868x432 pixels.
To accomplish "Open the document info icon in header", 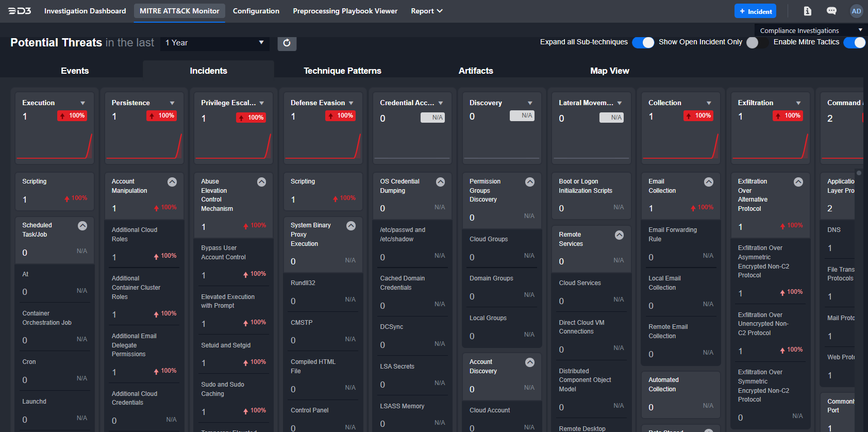I will pos(808,11).
